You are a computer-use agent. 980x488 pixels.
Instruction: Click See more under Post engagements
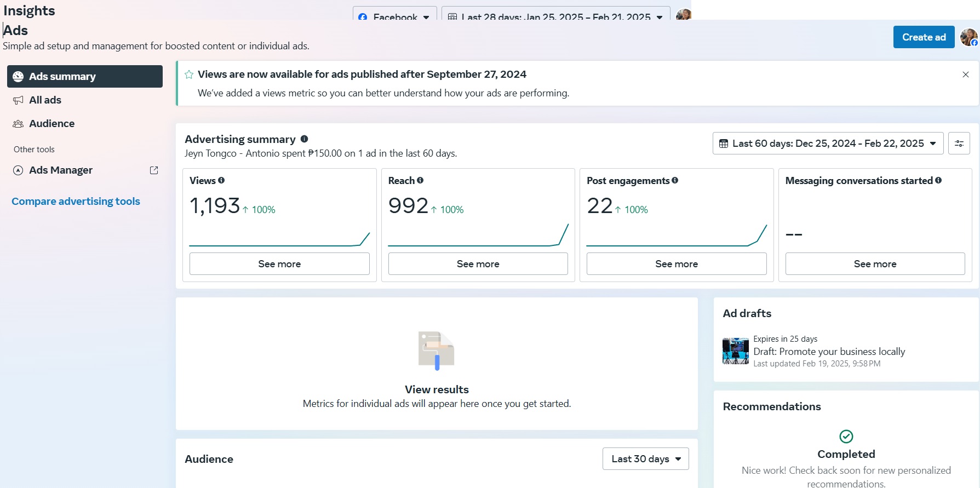point(677,264)
